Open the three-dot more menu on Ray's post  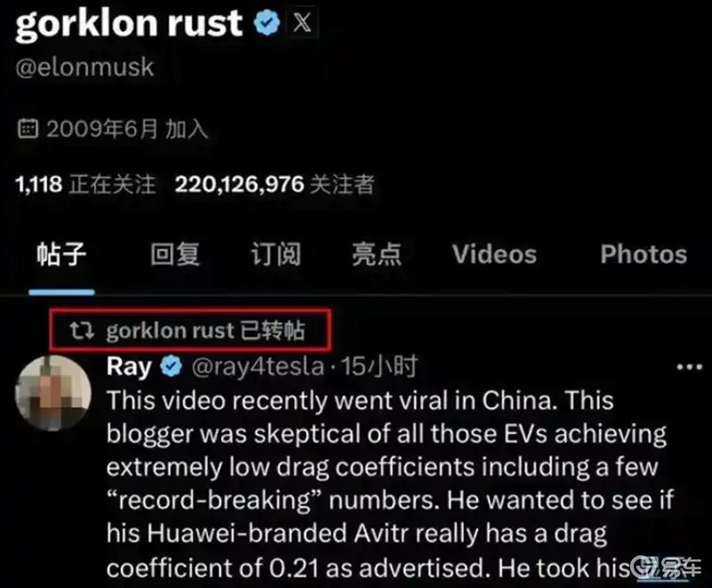click(x=689, y=367)
